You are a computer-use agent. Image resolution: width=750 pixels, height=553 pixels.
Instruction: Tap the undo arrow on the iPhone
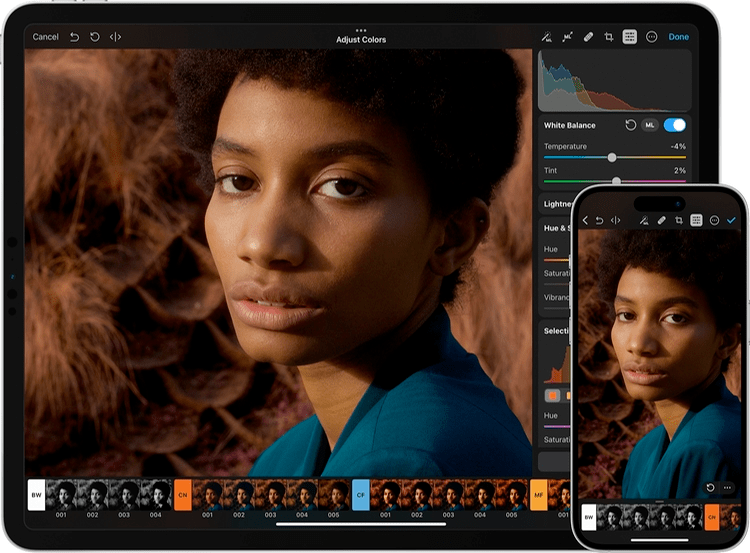coord(599,220)
